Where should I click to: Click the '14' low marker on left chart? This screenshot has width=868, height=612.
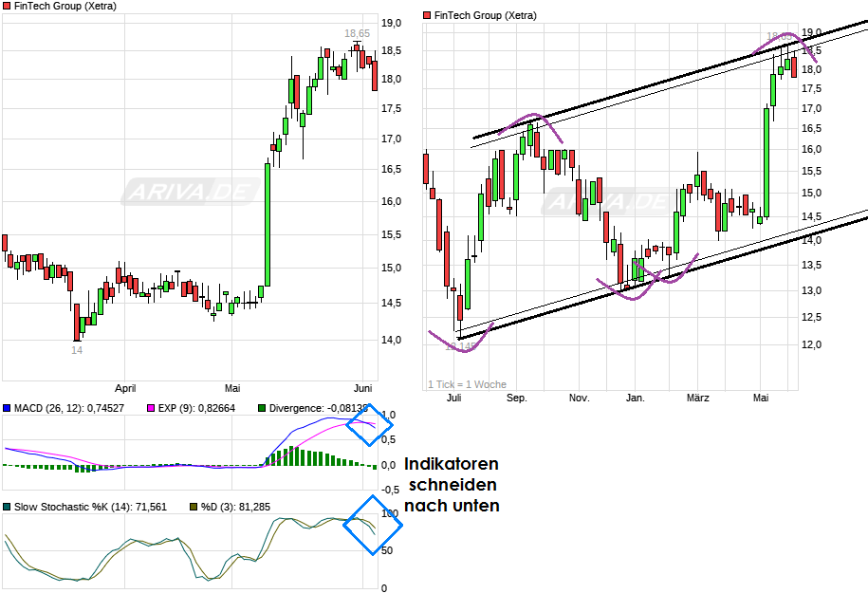(77, 350)
